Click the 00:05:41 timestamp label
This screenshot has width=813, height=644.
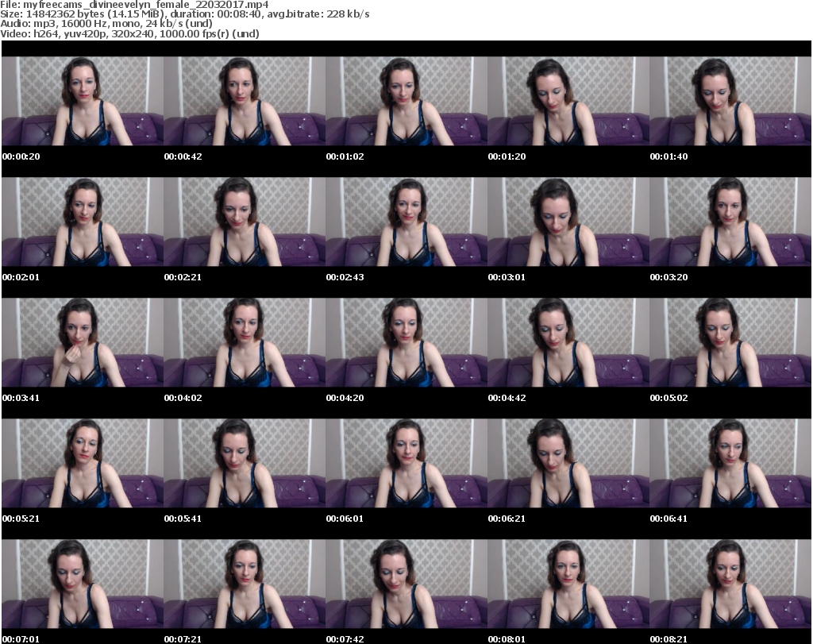click(183, 519)
